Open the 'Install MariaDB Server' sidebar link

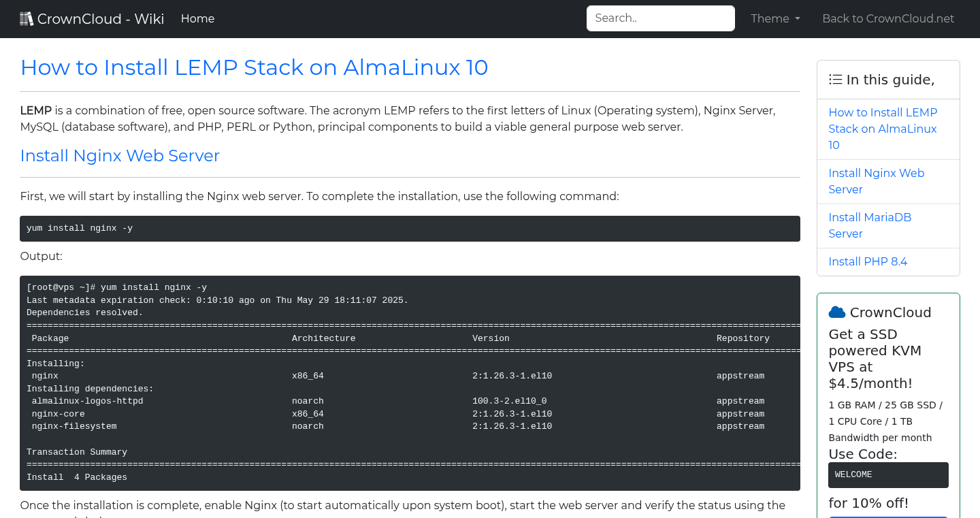tap(870, 225)
